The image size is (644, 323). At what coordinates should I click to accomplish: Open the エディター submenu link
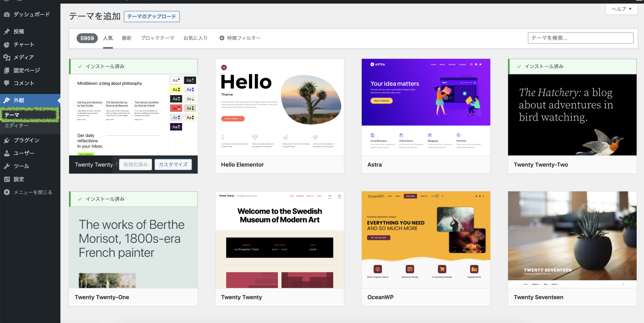[x=17, y=126]
